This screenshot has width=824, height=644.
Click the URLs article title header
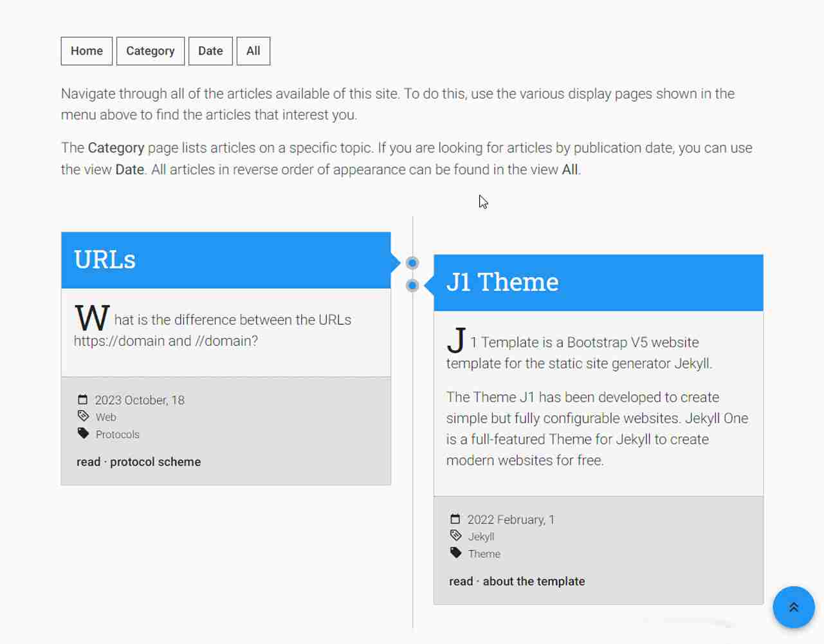point(105,260)
